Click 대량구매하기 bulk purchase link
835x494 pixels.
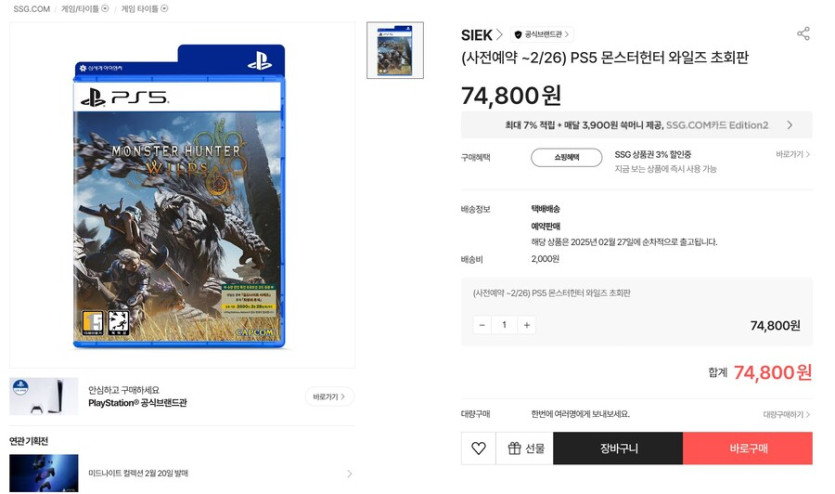[x=786, y=414]
